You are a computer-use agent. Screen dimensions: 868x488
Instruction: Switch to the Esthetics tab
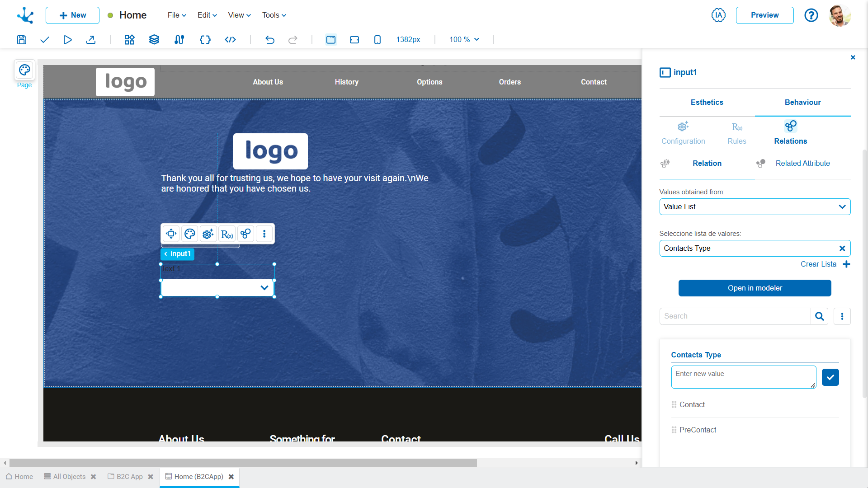(707, 102)
